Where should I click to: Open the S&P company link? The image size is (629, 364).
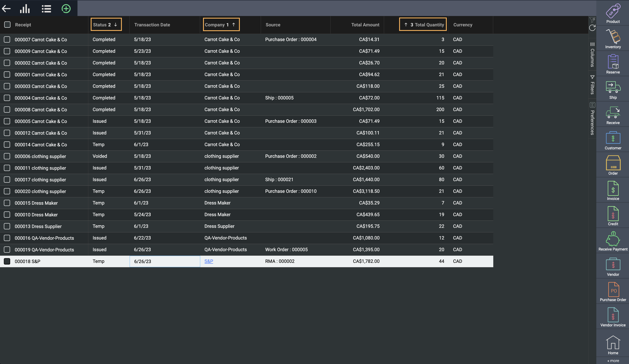click(x=208, y=261)
